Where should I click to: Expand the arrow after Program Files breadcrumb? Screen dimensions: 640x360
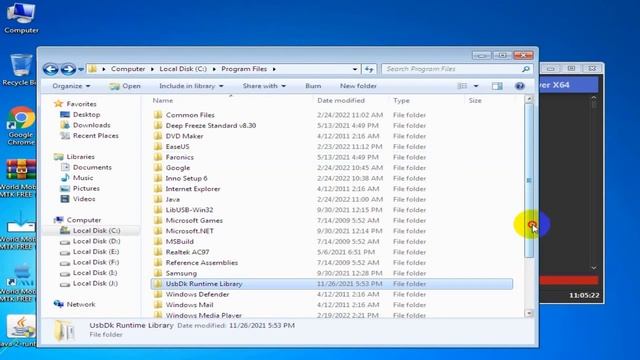pos(274,69)
